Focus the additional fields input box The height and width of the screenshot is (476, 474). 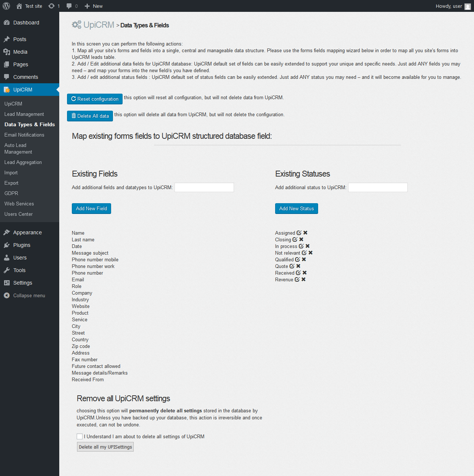[204, 187]
